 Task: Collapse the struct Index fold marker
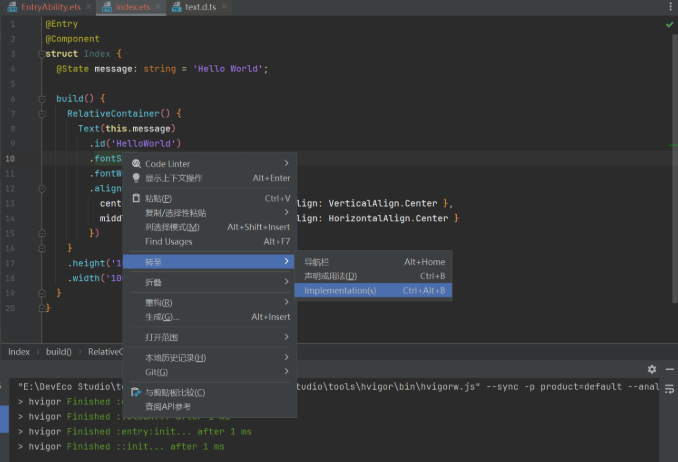click(x=42, y=54)
